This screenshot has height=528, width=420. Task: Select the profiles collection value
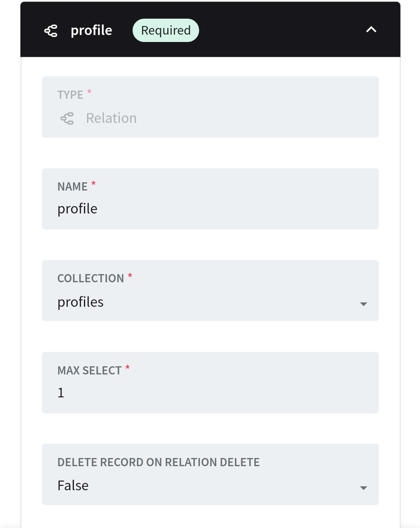[80, 302]
